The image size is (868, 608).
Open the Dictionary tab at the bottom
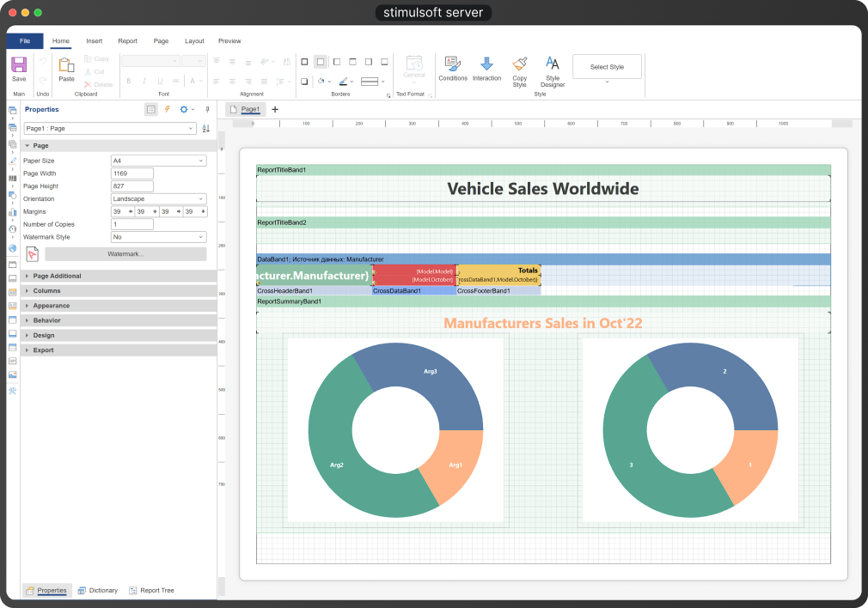[x=98, y=591]
